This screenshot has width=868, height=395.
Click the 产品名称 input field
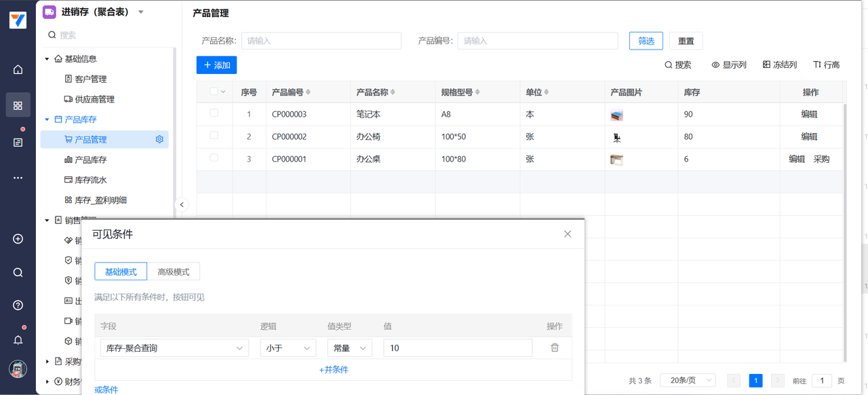click(x=321, y=41)
